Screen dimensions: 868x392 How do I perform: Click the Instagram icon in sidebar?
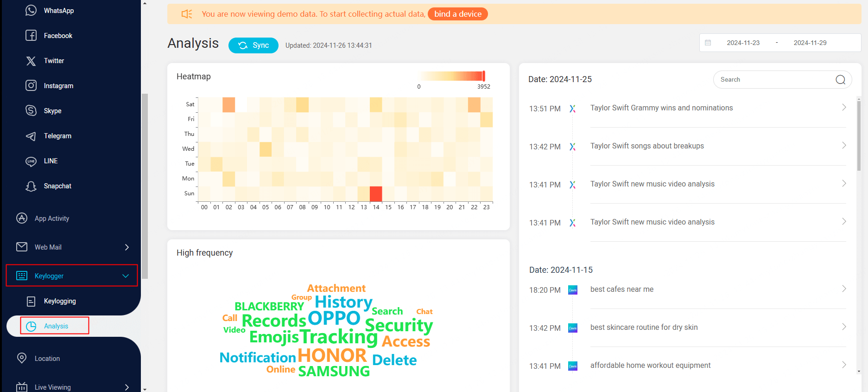[x=31, y=85]
